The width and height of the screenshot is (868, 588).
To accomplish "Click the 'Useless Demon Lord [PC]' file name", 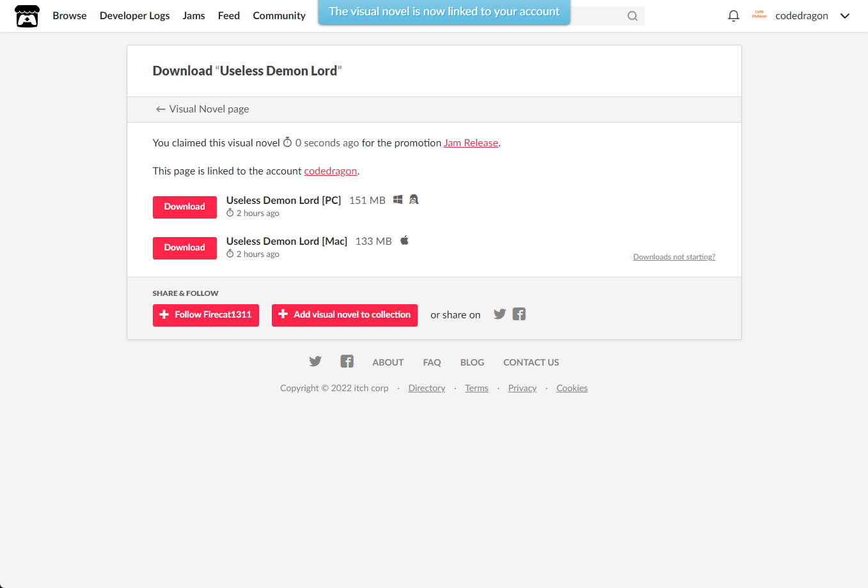I will 283,200.
